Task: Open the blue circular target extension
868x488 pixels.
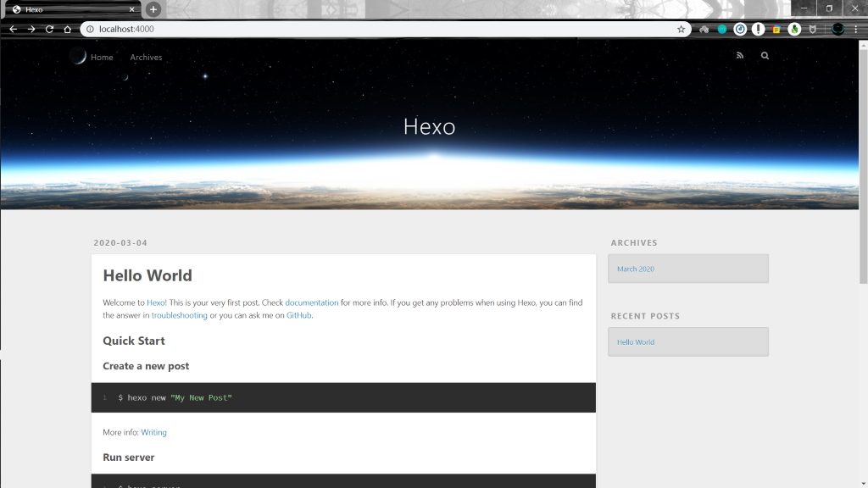Action: (740, 30)
